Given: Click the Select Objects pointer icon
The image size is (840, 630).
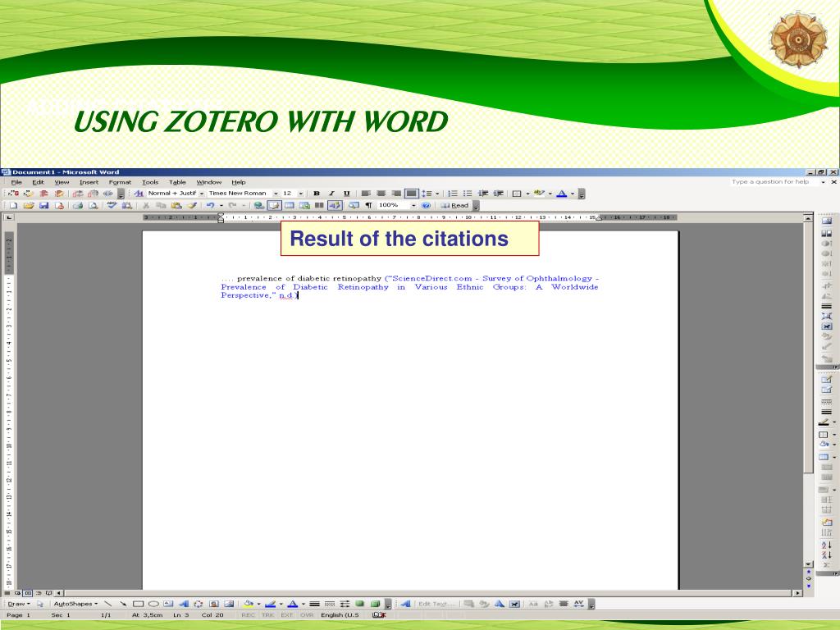Looking at the screenshot, I should tap(39, 604).
